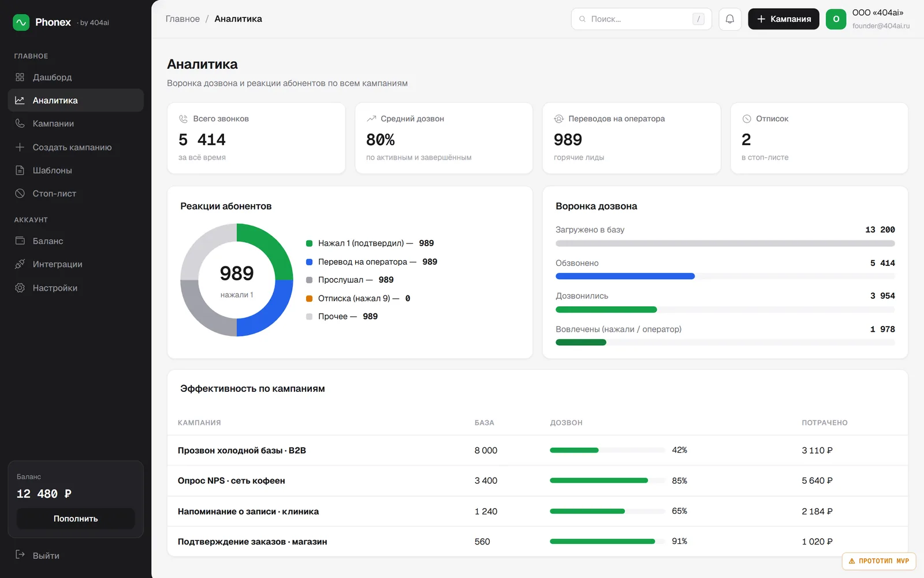Open row Подтверждение заказов · магазин
Viewport: 924px width, 578px height.
click(537, 542)
